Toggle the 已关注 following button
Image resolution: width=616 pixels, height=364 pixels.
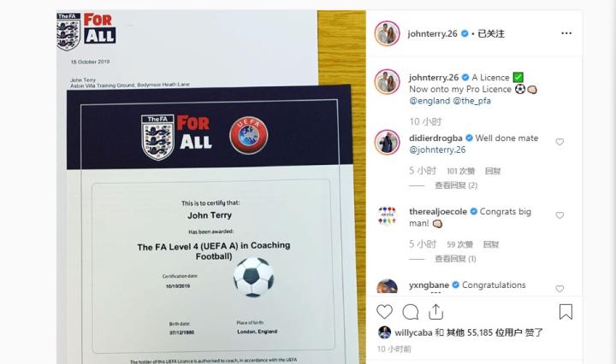491,33
